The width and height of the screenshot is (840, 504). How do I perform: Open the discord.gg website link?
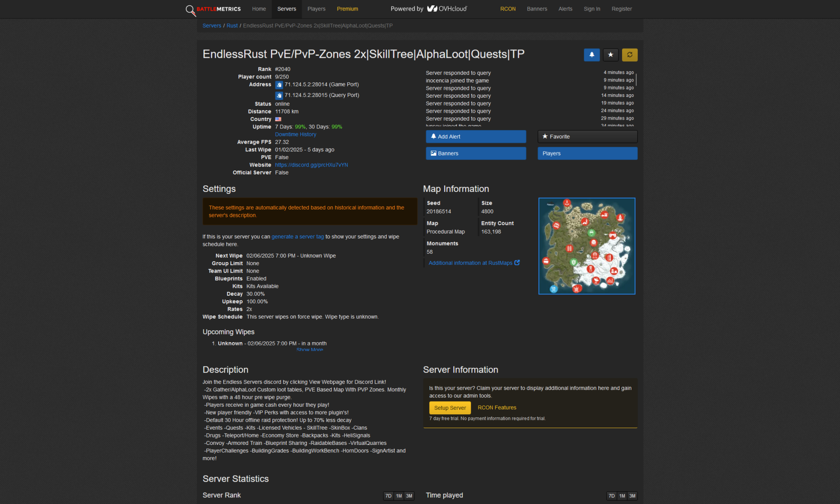(x=311, y=165)
